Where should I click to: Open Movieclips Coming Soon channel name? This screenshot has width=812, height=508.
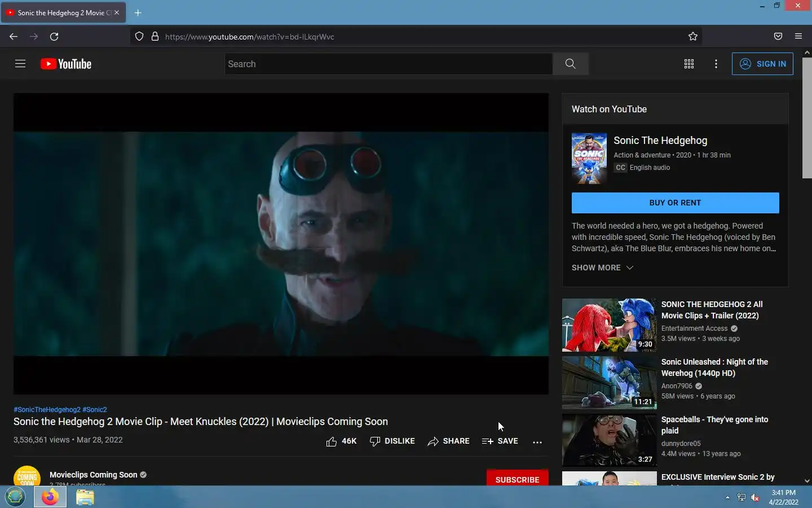[x=94, y=475]
